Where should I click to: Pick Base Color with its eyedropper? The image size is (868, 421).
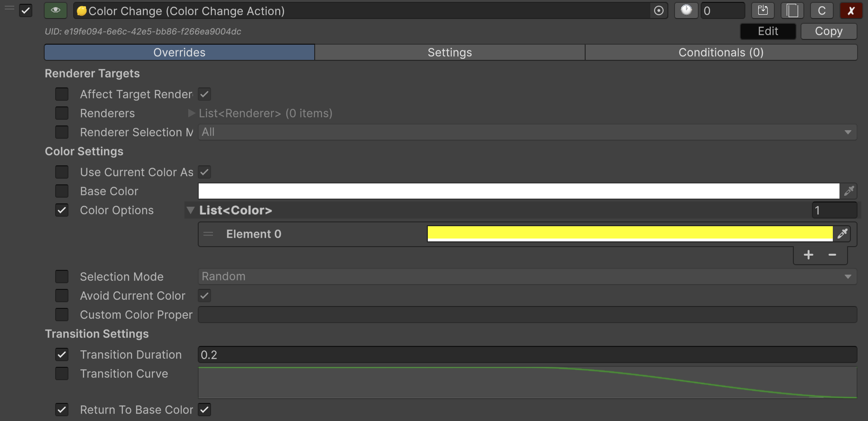pyautogui.click(x=849, y=191)
